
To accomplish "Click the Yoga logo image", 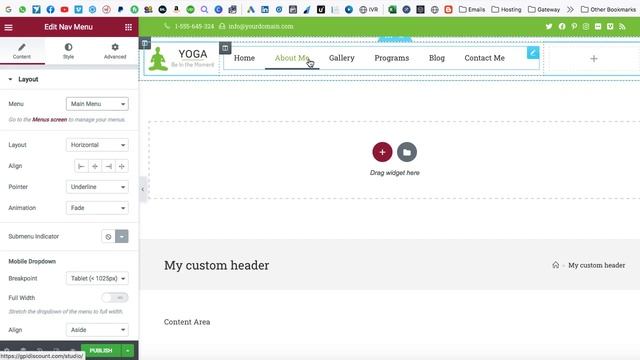I will [x=181, y=59].
